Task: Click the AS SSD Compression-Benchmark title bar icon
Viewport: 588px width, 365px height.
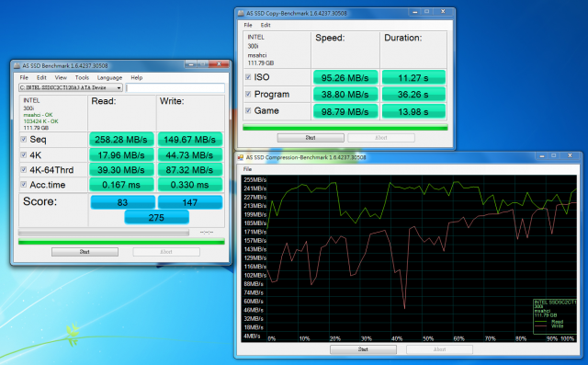Action: pos(241,157)
